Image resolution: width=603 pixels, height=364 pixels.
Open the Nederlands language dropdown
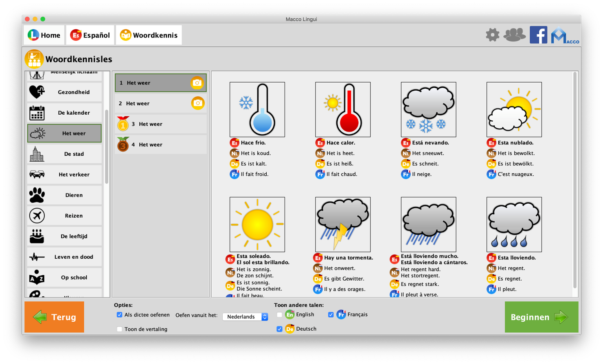[x=245, y=317]
